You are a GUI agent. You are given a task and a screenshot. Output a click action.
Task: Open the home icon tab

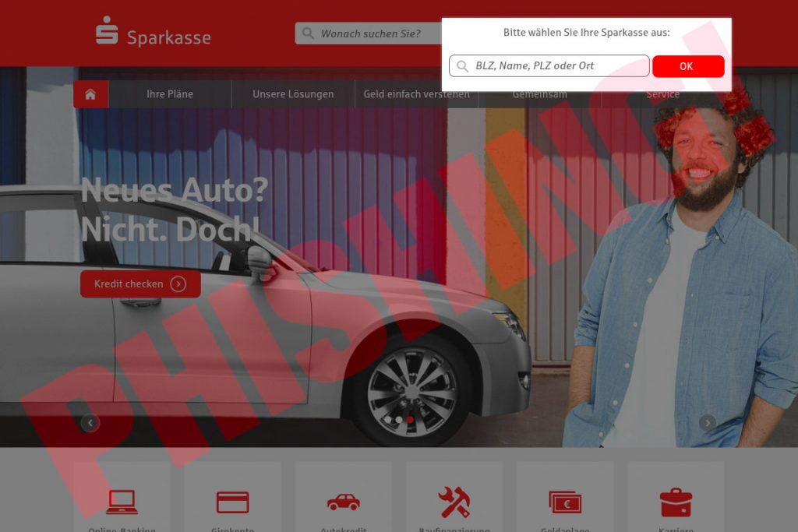point(90,94)
